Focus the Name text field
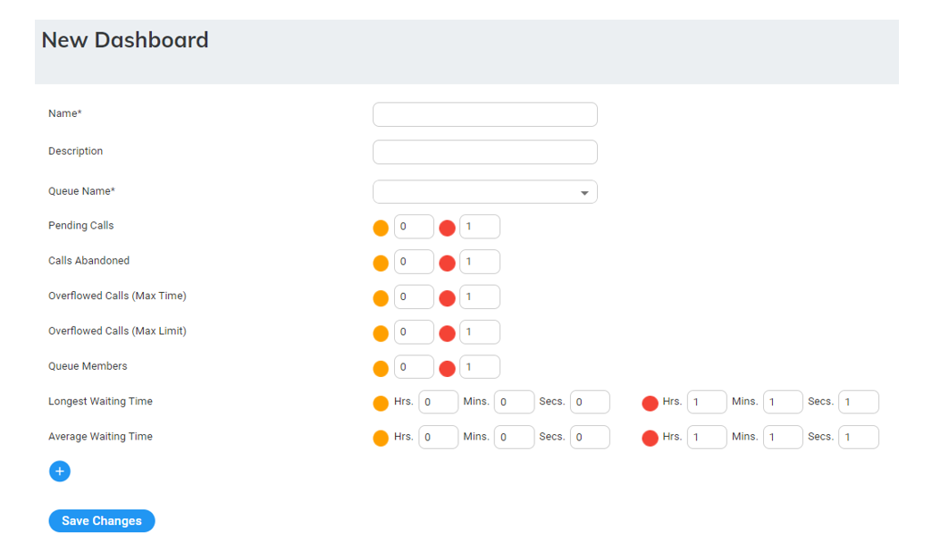Image resolution: width=949 pixels, height=560 pixels. pyautogui.click(x=484, y=114)
